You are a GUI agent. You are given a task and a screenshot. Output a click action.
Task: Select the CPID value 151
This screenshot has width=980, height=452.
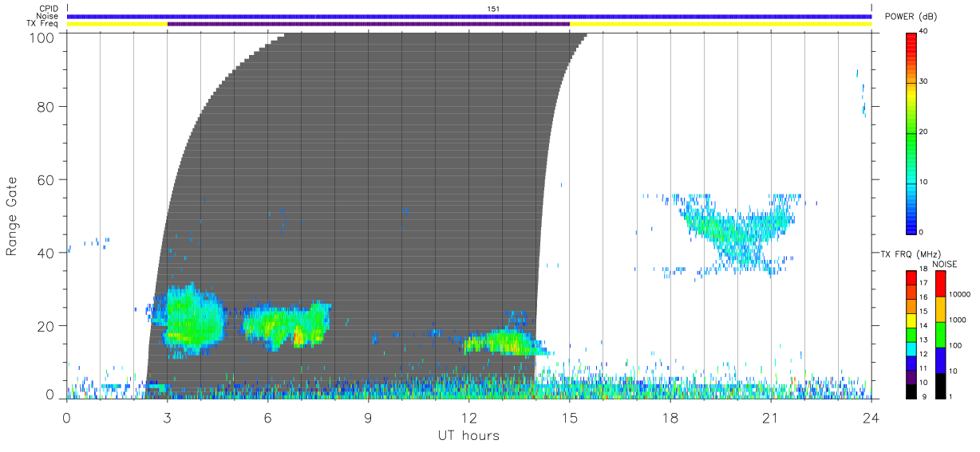click(x=493, y=9)
